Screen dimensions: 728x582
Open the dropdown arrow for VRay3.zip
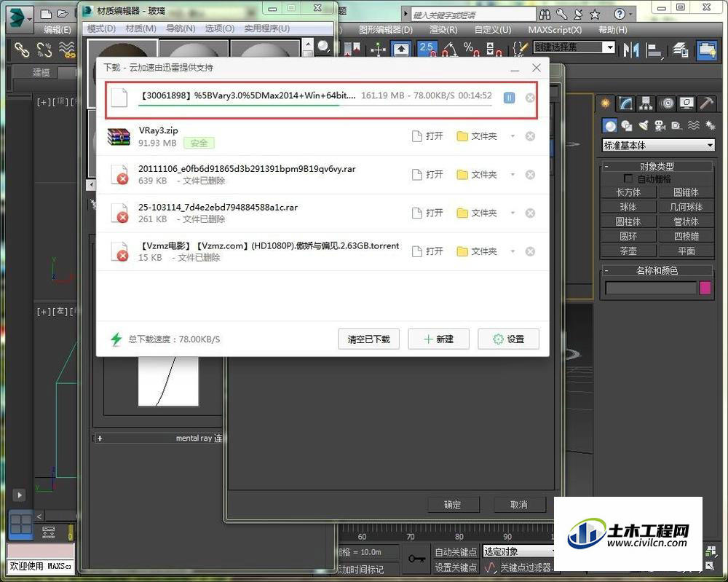click(x=513, y=136)
